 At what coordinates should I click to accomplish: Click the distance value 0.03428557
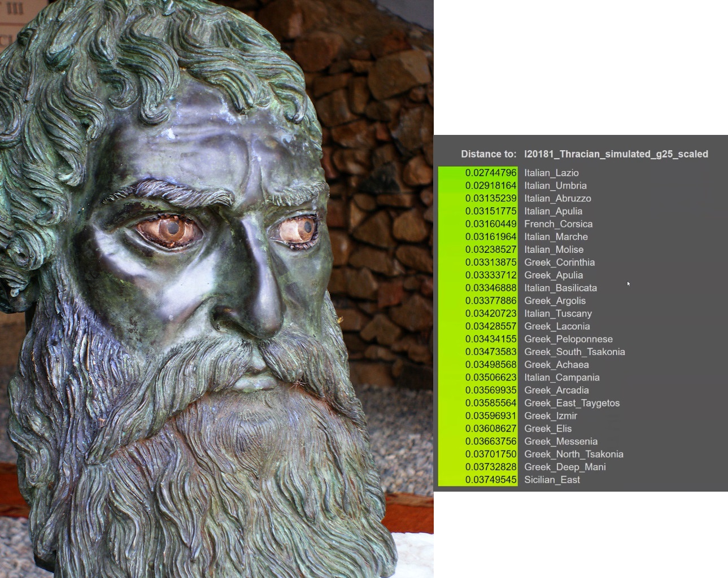pyautogui.click(x=491, y=326)
